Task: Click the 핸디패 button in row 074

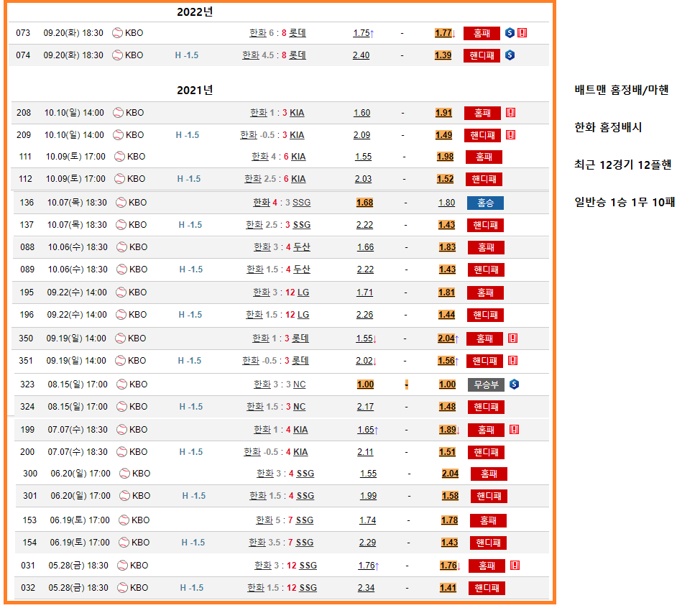Action: pos(482,55)
